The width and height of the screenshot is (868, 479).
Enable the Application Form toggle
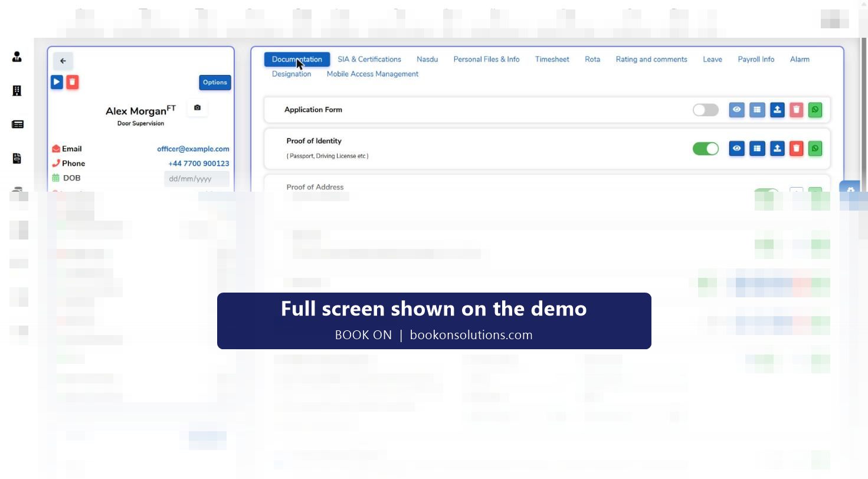pos(706,110)
